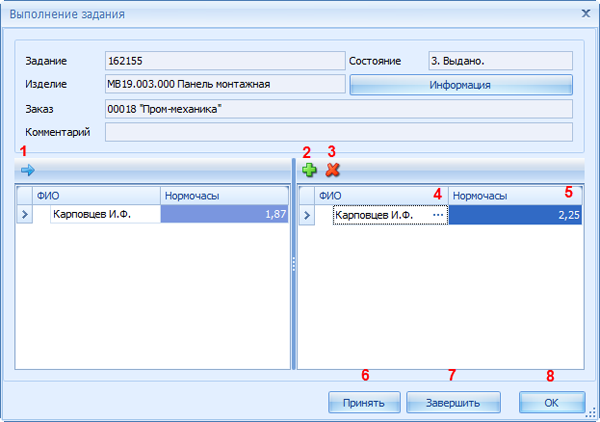Click the Завершить button
The image size is (600, 422).
453,402
